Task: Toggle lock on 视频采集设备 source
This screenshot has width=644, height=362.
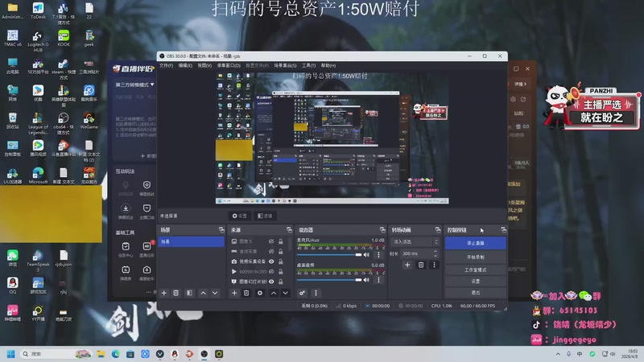Action: click(x=280, y=261)
